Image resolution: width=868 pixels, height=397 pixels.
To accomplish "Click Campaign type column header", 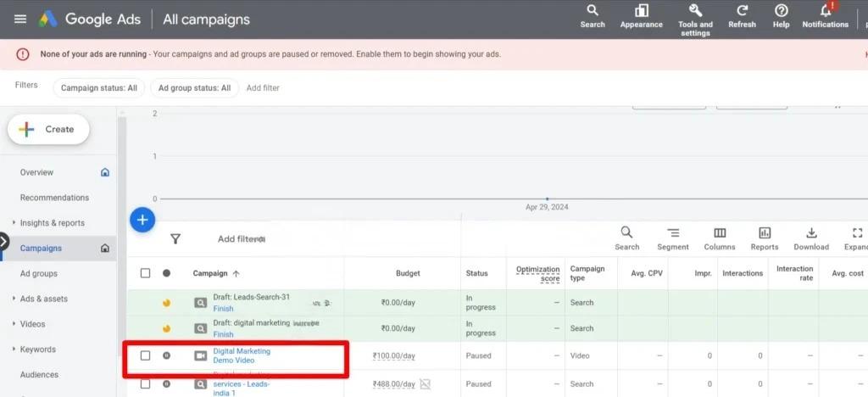I will (x=587, y=273).
